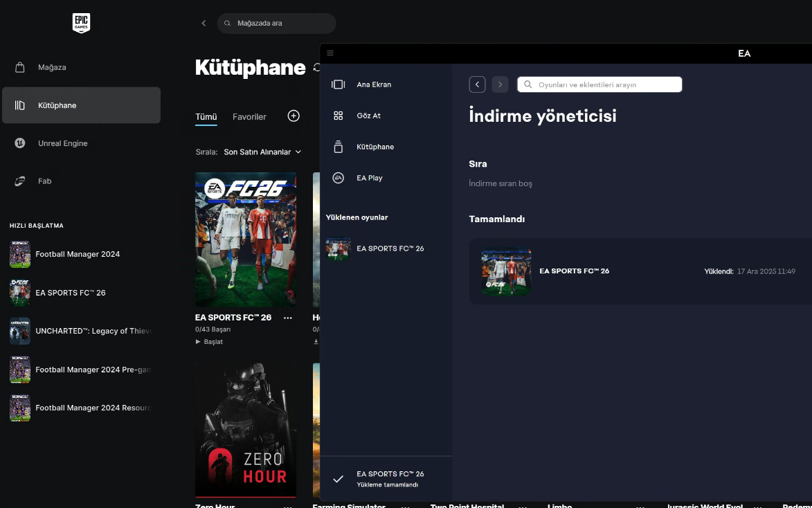Click Başlat under EA SPORTS FC 26

(209, 342)
